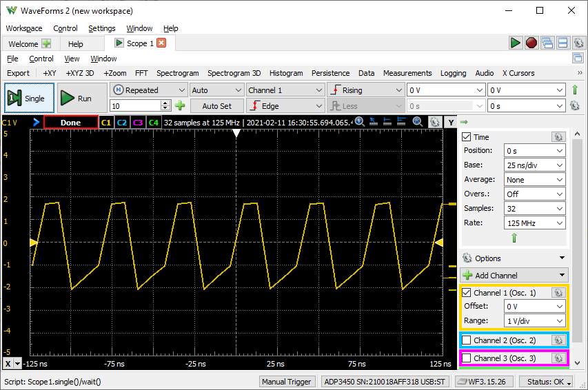The width and height of the screenshot is (588, 390).
Task: Open the Settings menu in main menu bar
Action: tap(101, 28)
